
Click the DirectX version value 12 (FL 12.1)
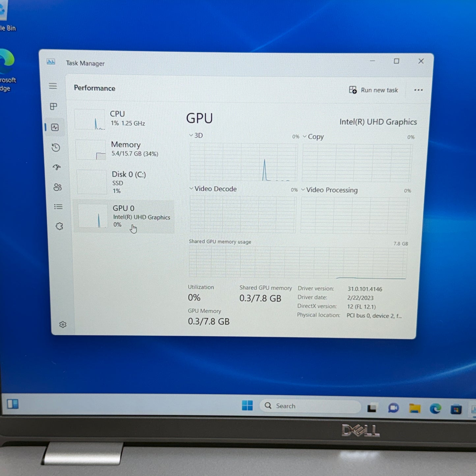[x=361, y=307]
